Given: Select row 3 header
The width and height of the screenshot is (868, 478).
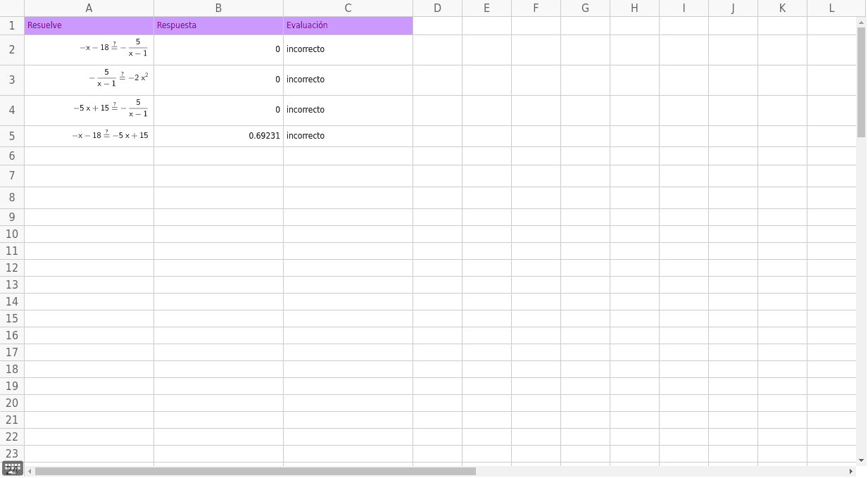Looking at the screenshot, I should [12, 80].
